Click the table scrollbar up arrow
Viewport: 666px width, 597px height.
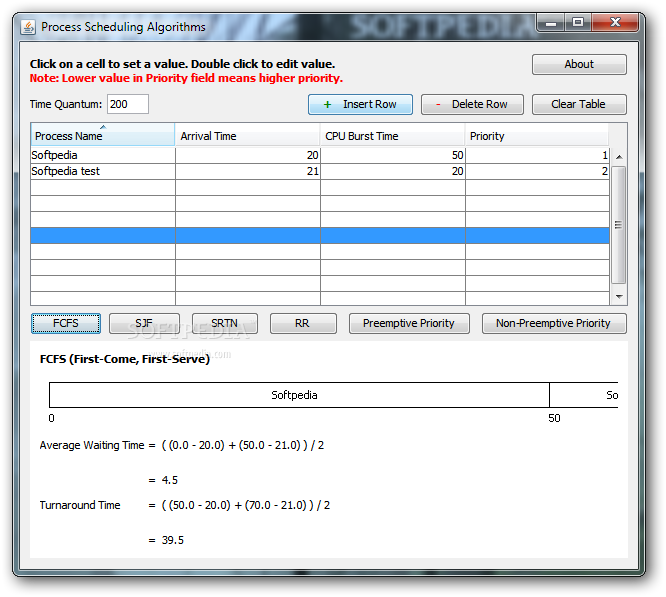click(x=619, y=157)
